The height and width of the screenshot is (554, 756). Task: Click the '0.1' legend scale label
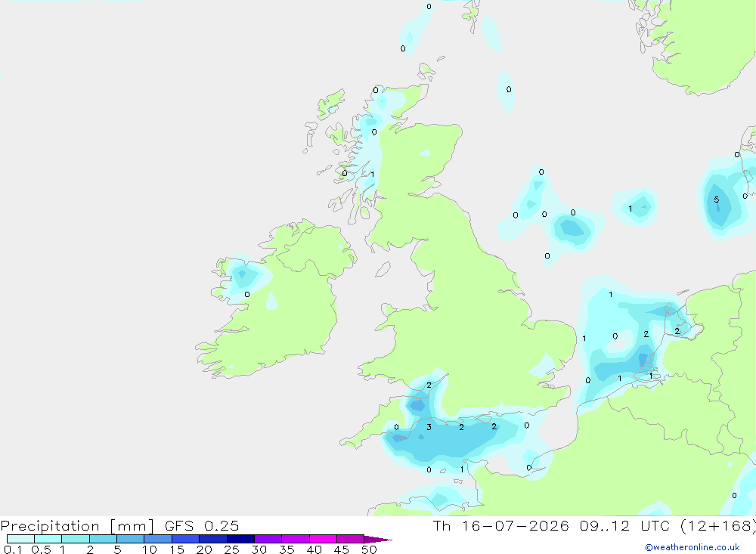[x=13, y=549]
